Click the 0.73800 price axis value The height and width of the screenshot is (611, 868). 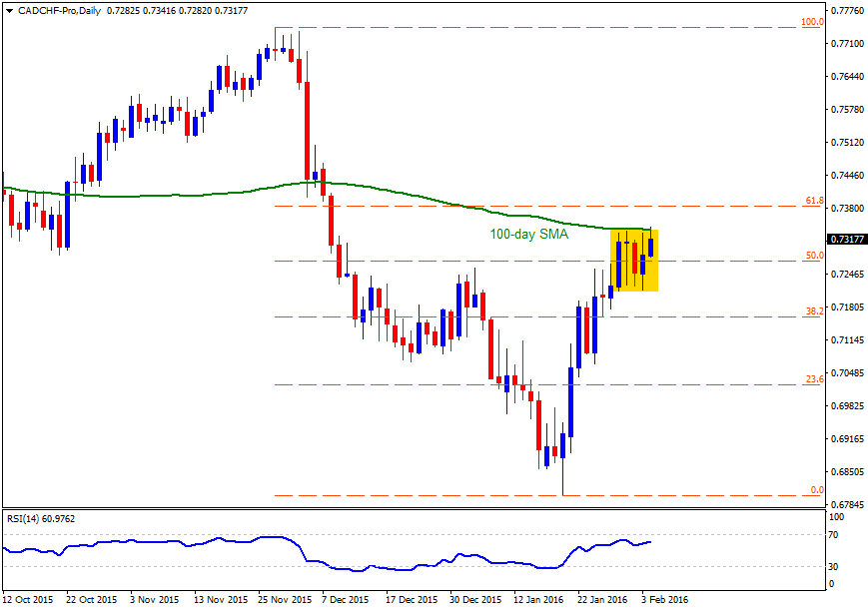847,208
